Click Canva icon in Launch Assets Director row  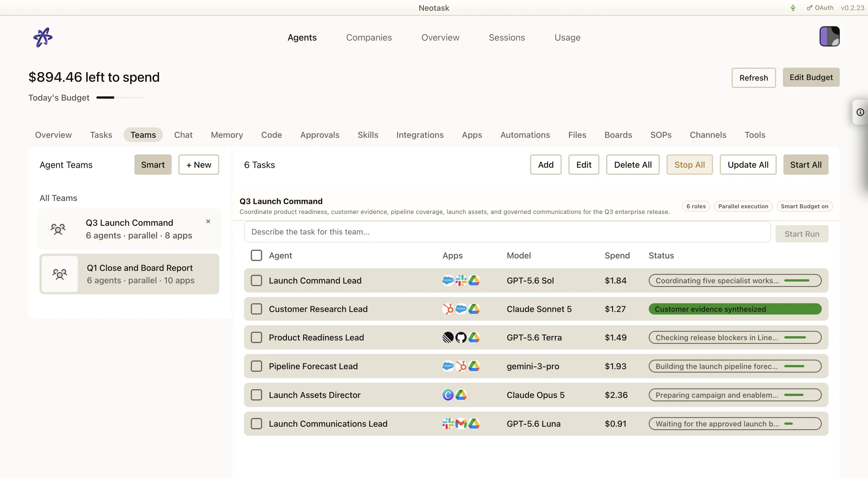coord(448,395)
